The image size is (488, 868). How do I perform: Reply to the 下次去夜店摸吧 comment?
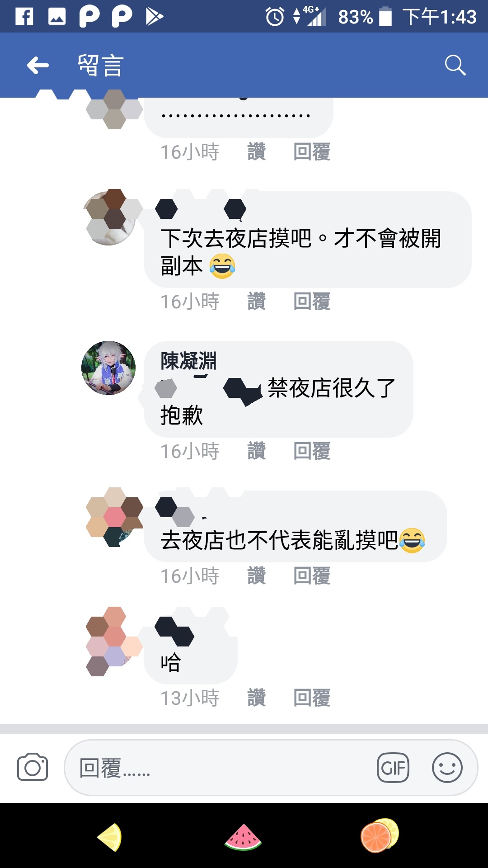tap(312, 302)
